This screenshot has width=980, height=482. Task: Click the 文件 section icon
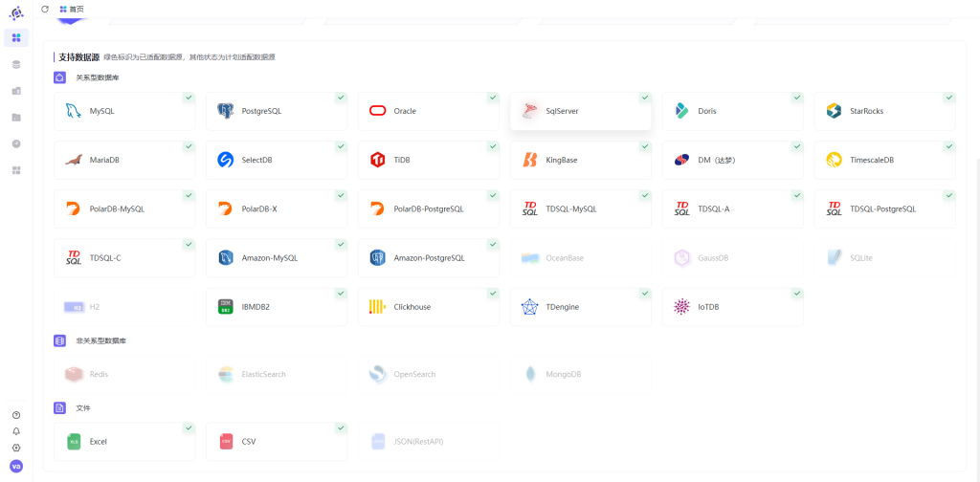tap(60, 407)
